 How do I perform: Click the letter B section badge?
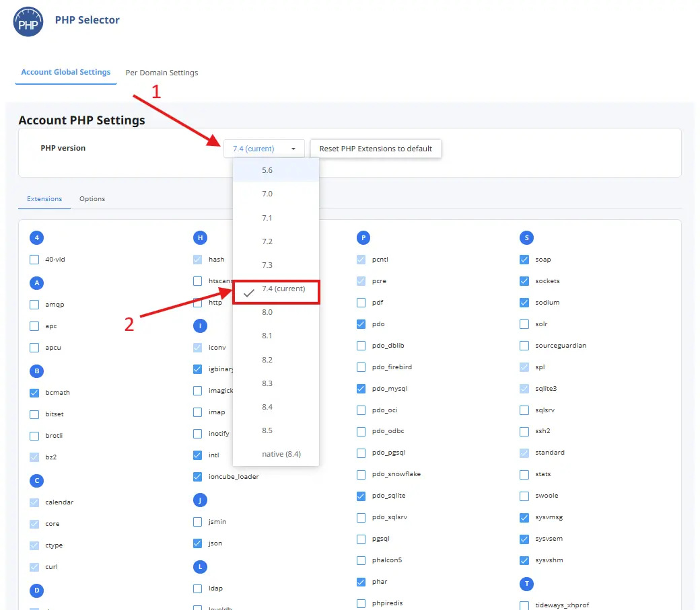36,371
